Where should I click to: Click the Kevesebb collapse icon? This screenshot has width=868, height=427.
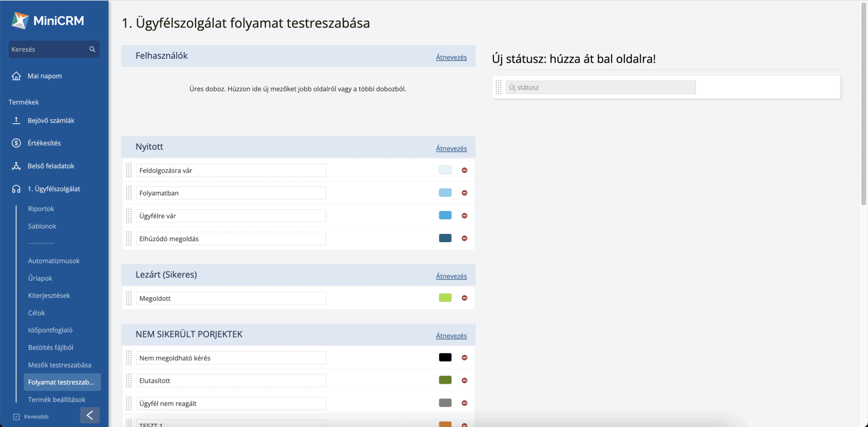pyautogui.click(x=16, y=417)
